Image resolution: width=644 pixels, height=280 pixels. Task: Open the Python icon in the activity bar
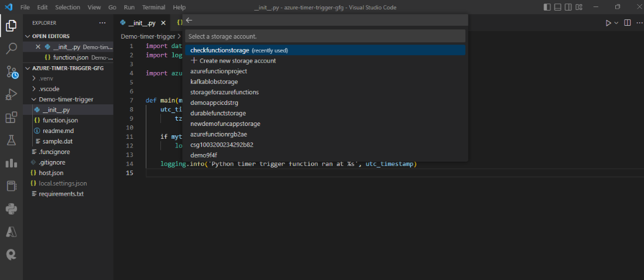(x=11, y=209)
